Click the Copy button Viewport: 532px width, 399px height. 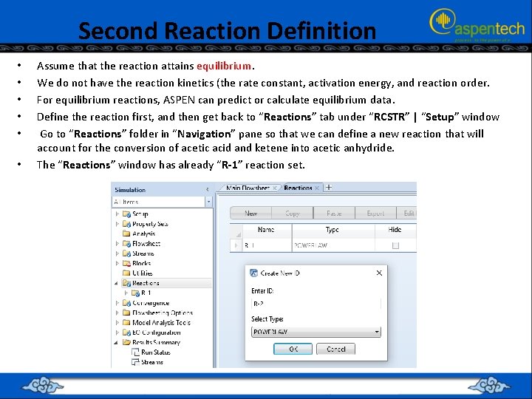click(293, 214)
